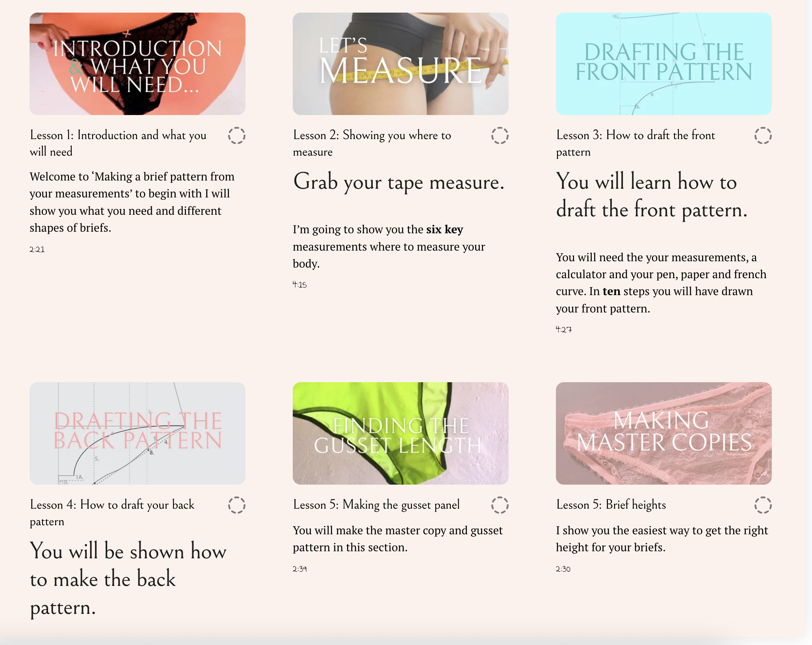Toggle Brief heights lesson completion circle

point(763,505)
